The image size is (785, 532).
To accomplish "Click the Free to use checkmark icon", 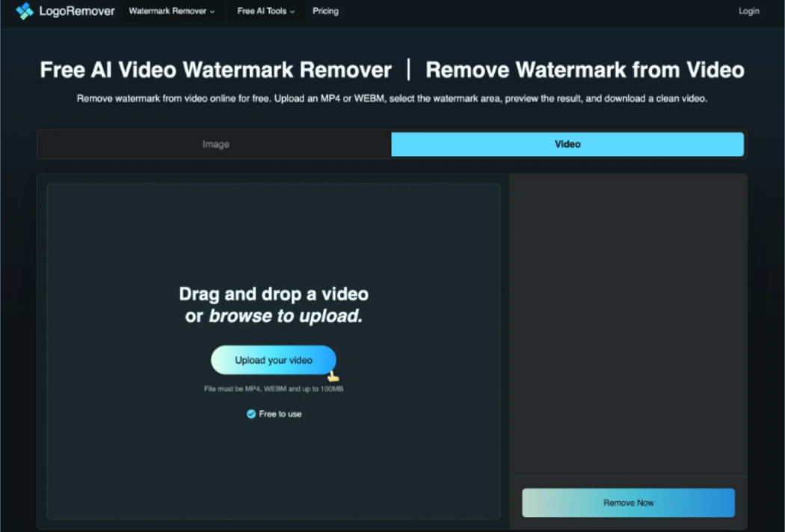I will tap(251, 414).
